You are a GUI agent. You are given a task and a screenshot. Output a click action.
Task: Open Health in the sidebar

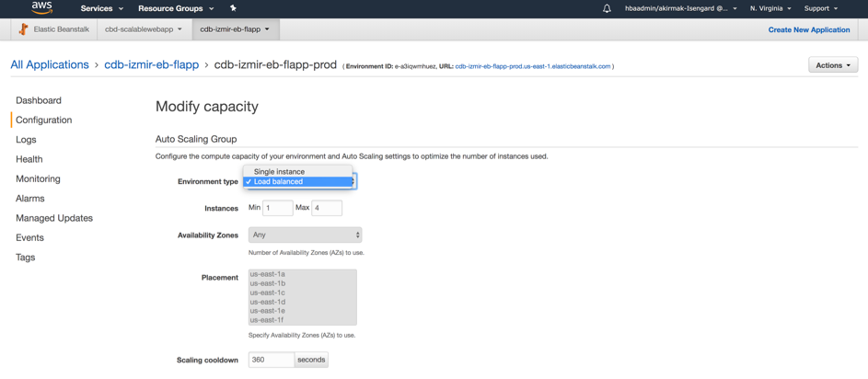coord(29,159)
